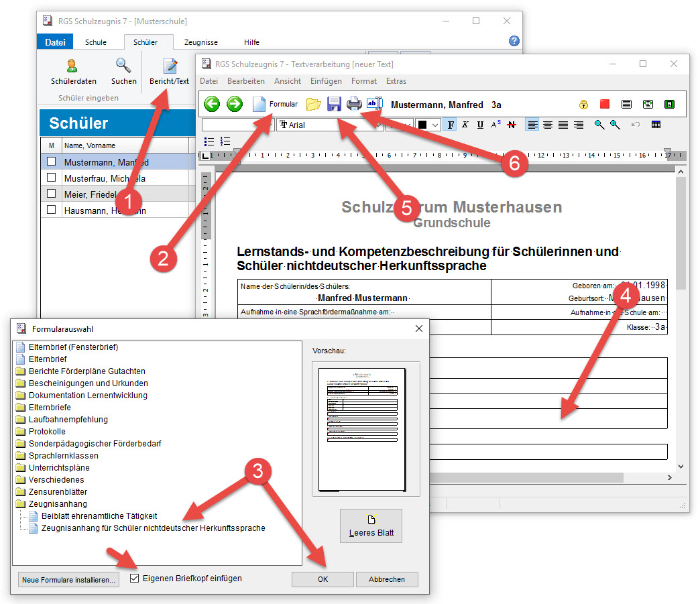Click the black text color swatch
This screenshot has width=700, height=604.
422,125
